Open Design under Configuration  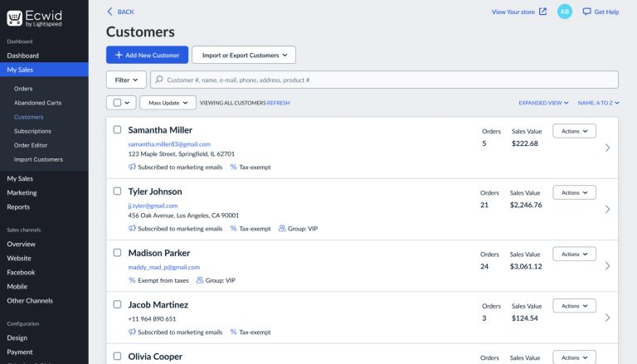point(17,337)
